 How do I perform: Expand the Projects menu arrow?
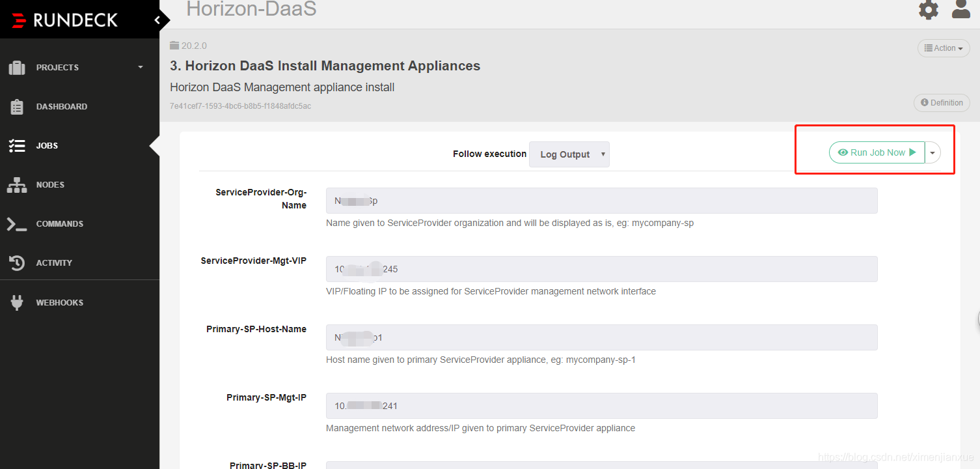click(x=141, y=67)
